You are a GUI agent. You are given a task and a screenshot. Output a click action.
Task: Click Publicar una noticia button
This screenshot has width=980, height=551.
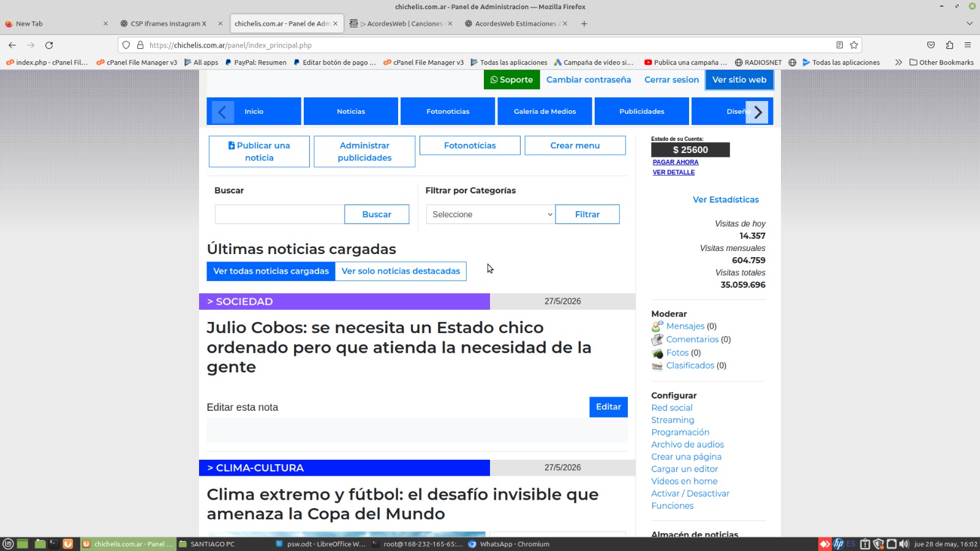click(259, 152)
